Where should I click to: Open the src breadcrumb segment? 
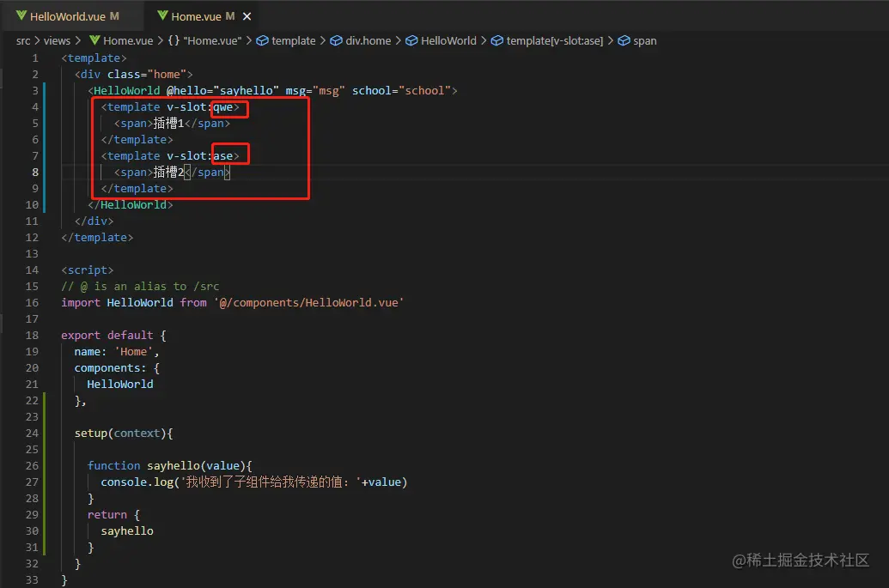[23, 41]
